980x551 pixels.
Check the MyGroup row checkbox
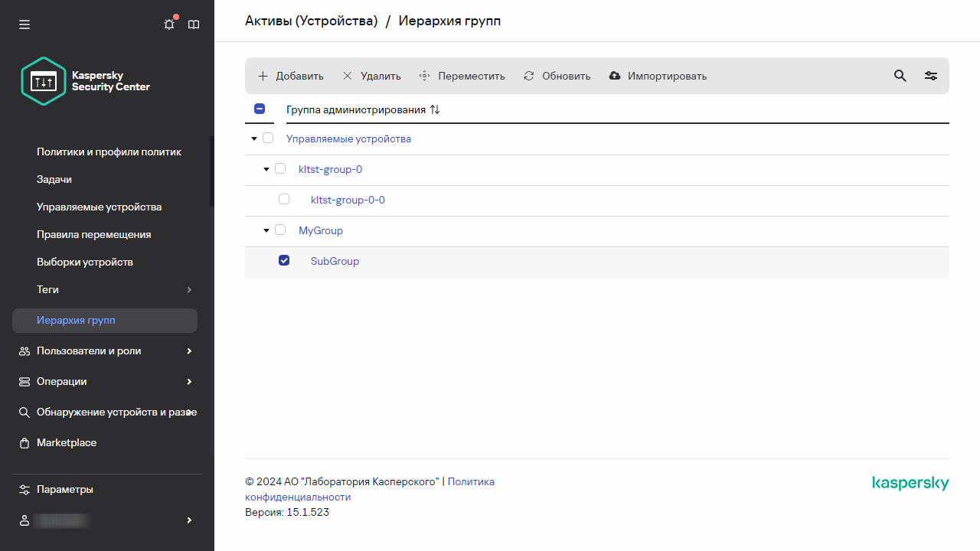tap(280, 230)
